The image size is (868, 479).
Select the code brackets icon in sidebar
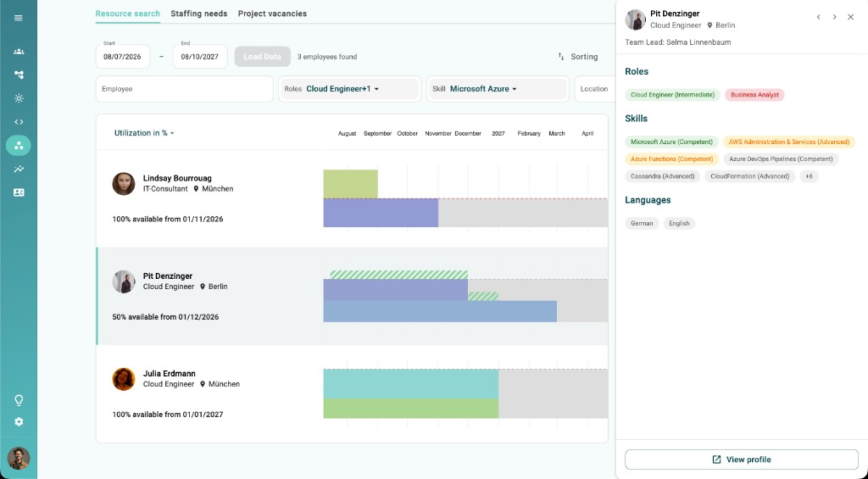pos(19,122)
